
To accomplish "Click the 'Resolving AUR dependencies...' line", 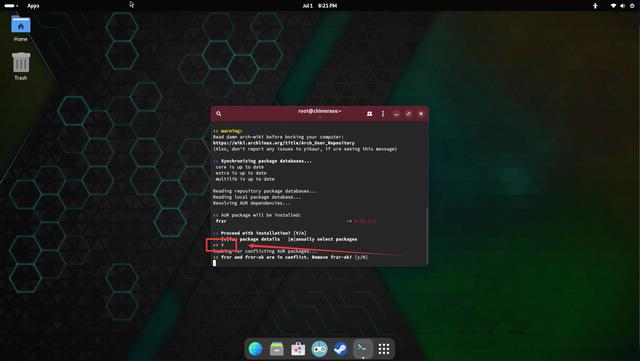I will pos(252,203).
